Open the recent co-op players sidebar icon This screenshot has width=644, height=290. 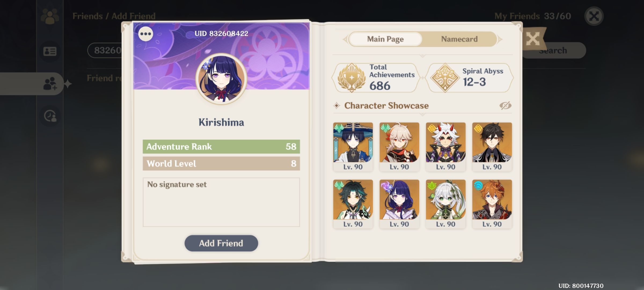click(50, 116)
